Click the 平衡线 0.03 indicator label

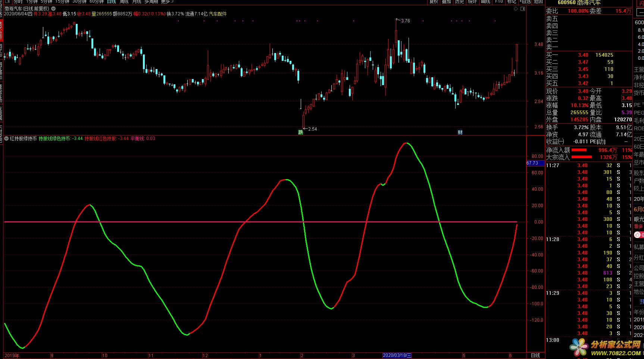click(143, 138)
